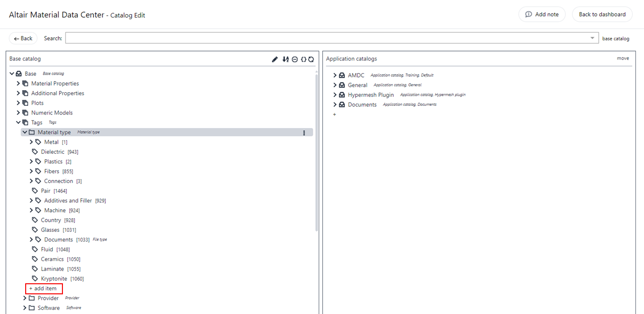Expand the Documents [1033] tag
The height and width of the screenshot is (314, 644).
coord(31,239)
